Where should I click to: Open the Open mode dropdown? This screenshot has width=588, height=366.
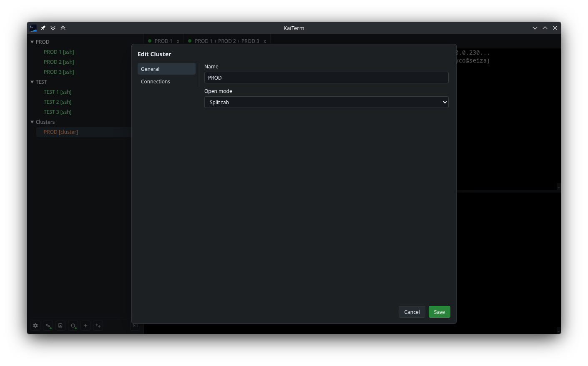tap(327, 102)
